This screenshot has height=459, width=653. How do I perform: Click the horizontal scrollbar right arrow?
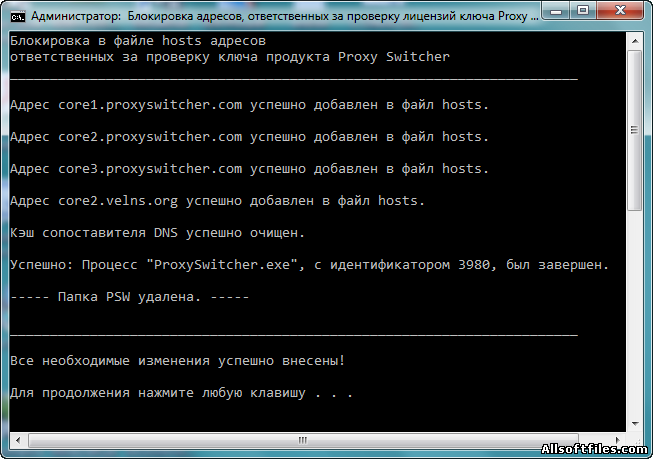point(618,440)
